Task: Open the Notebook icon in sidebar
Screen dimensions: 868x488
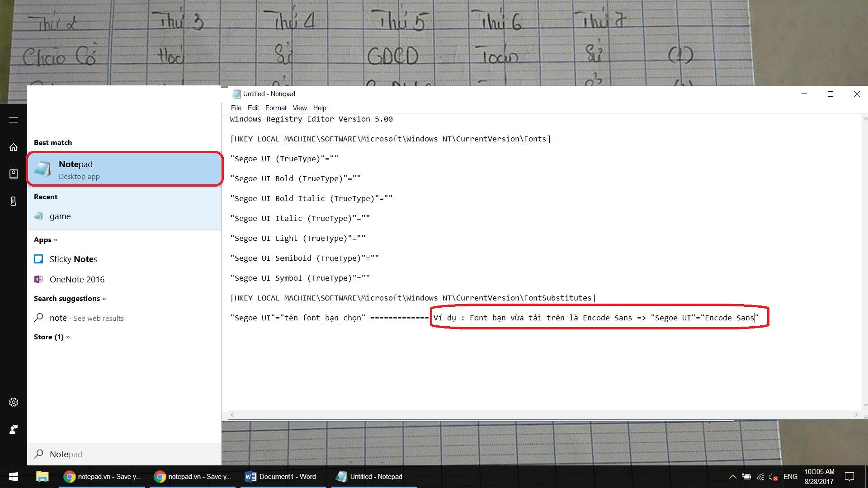Action: click(14, 174)
